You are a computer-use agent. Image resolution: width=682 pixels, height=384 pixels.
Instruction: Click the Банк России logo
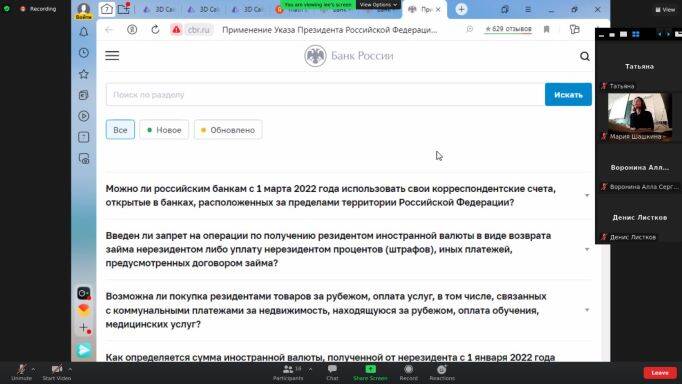349,56
